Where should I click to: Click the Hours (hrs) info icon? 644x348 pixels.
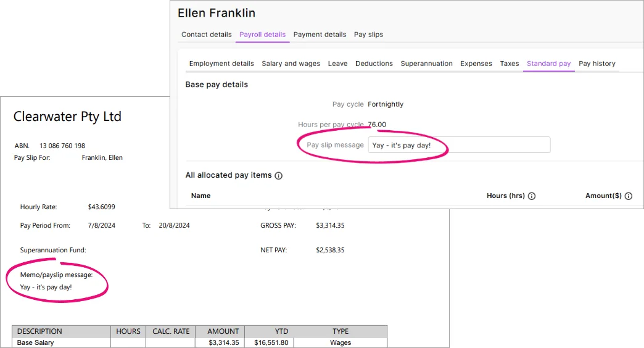pyautogui.click(x=532, y=196)
